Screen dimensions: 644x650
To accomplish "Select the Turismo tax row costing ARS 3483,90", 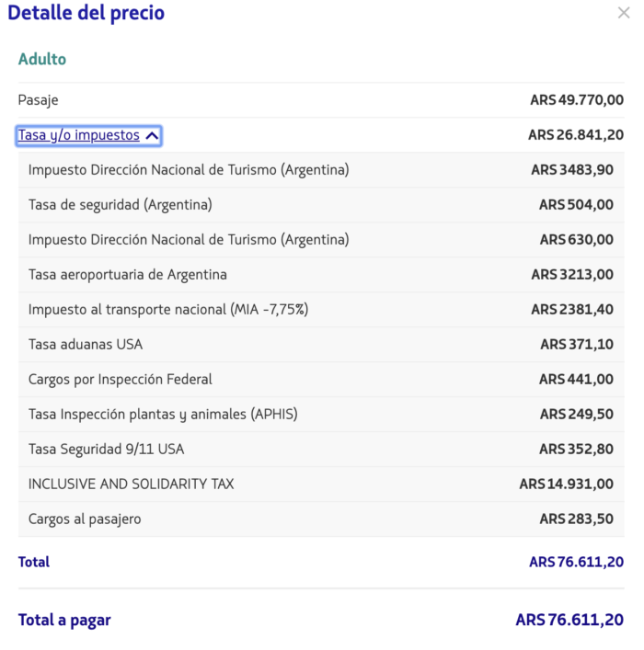I will [189, 170].
